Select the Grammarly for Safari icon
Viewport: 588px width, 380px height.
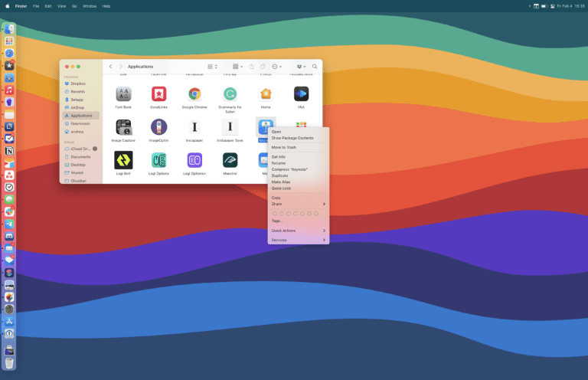click(x=230, y=94)
